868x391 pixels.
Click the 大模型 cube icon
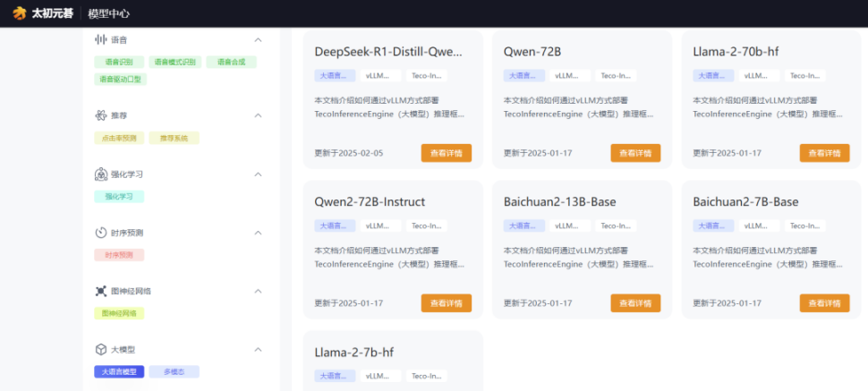pyautogui.click(x=100, y=350)
